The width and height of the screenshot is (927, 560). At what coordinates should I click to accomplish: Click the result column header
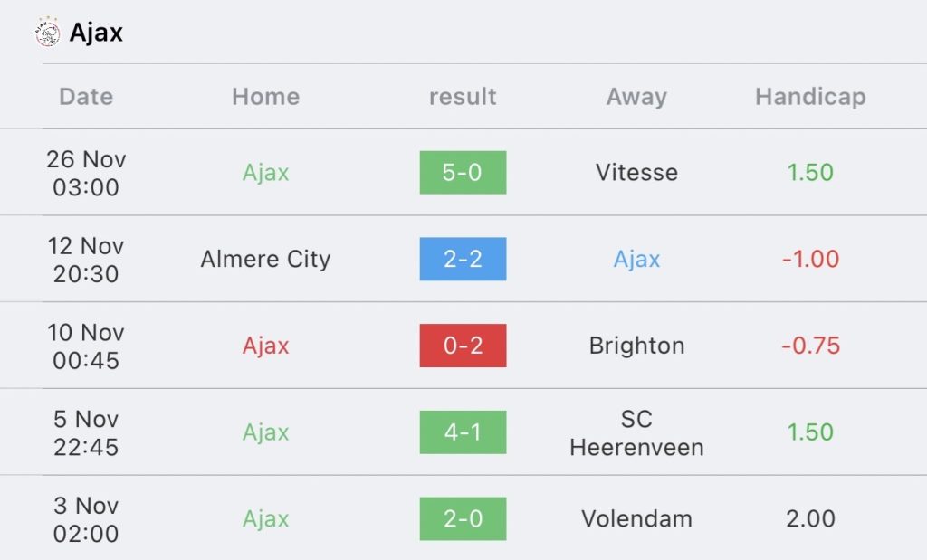coord(463,96)
